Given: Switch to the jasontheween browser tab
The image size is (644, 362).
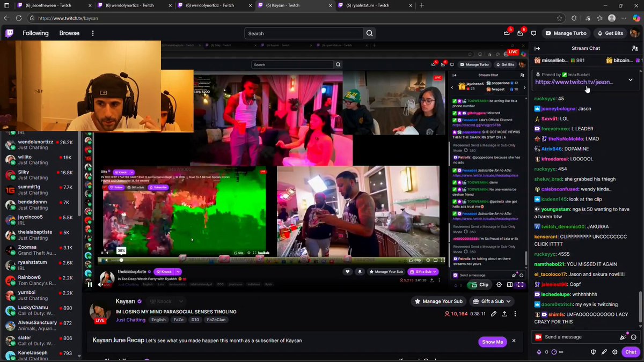Looking at the screenshot, I should 52,5.
